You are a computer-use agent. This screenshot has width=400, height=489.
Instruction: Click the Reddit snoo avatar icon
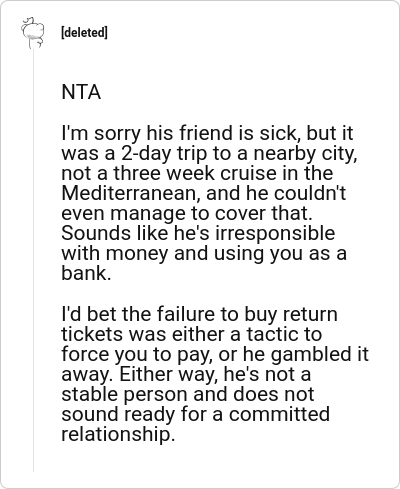(33, 33)
